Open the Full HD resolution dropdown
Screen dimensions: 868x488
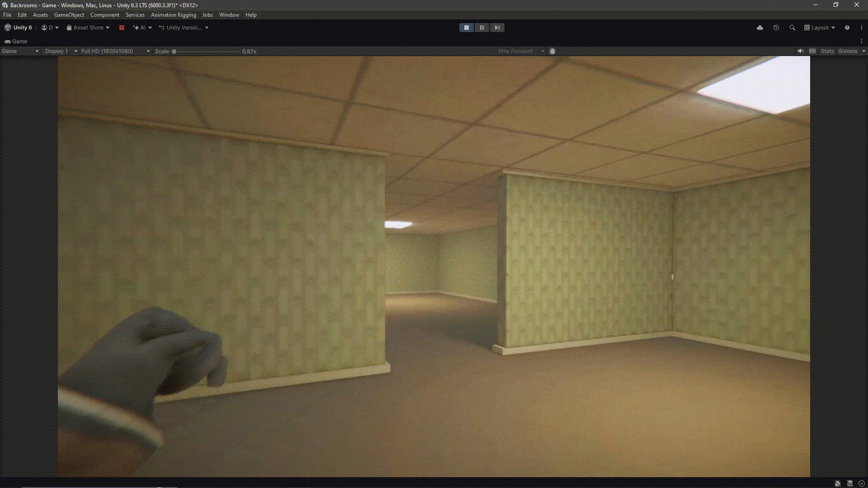click(x=115, y=51)
